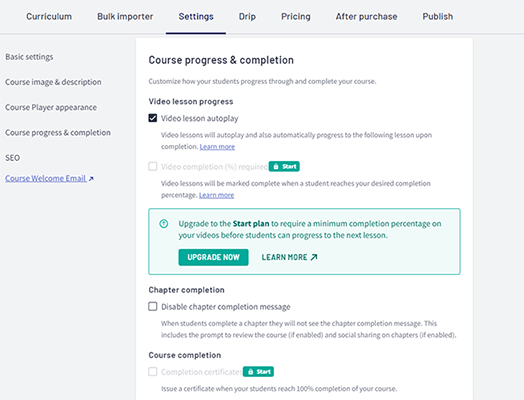Open the Drip tab

click(247, 16)
